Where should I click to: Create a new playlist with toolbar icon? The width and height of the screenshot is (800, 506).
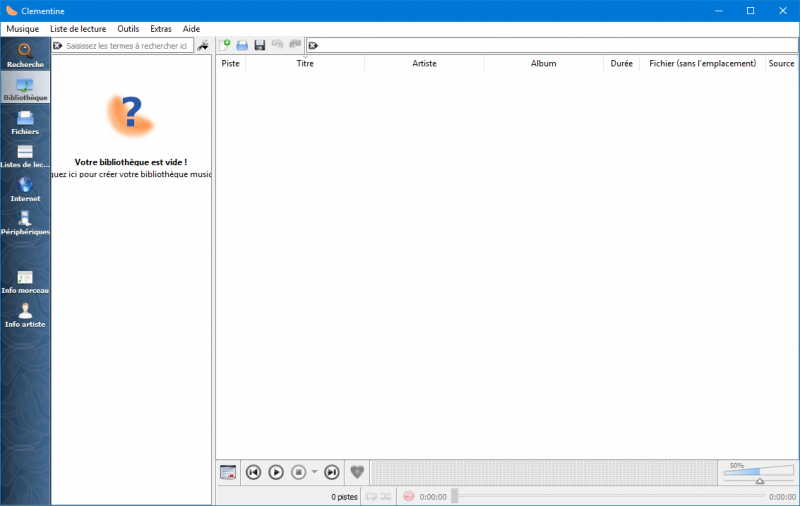[x=226, y=45]
